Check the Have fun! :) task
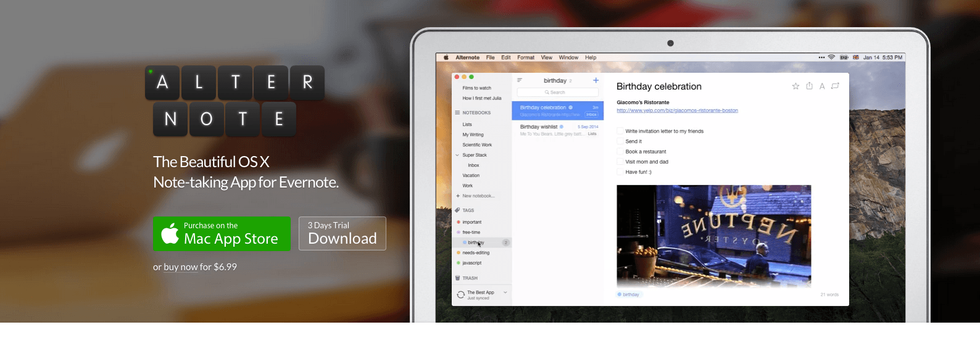The width and height of the screenshot is (980, 351). point(620,171)
